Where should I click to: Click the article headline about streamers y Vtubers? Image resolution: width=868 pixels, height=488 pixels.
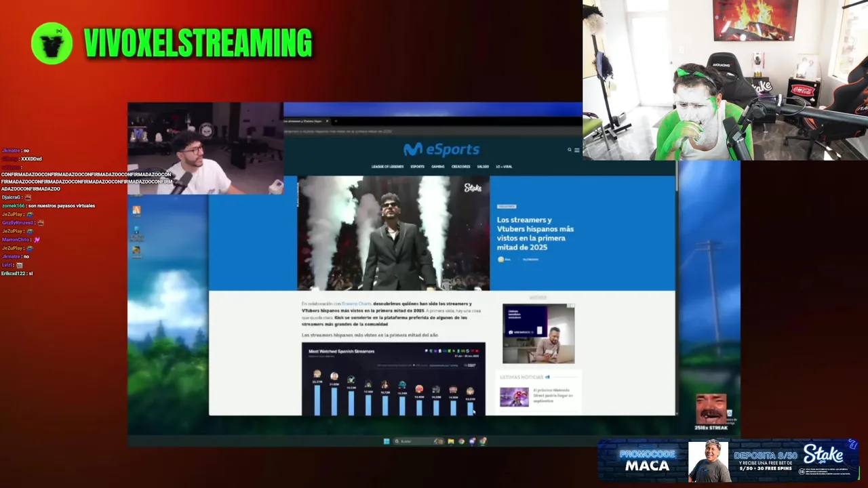click(x=535, y=234)
